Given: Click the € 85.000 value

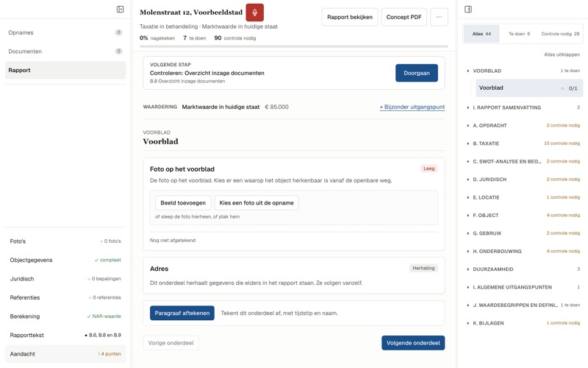Looking at the screenshot, I should [x=277, y=107].
